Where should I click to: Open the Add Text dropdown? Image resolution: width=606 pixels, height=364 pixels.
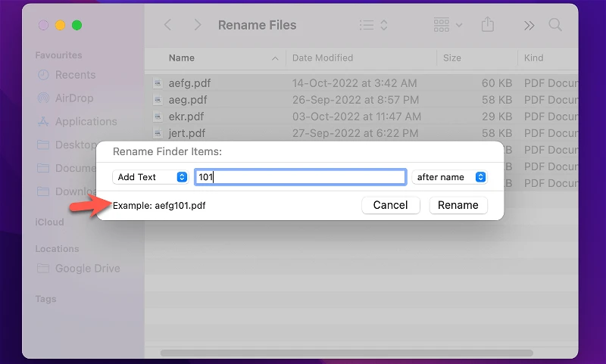pos(150,177)
